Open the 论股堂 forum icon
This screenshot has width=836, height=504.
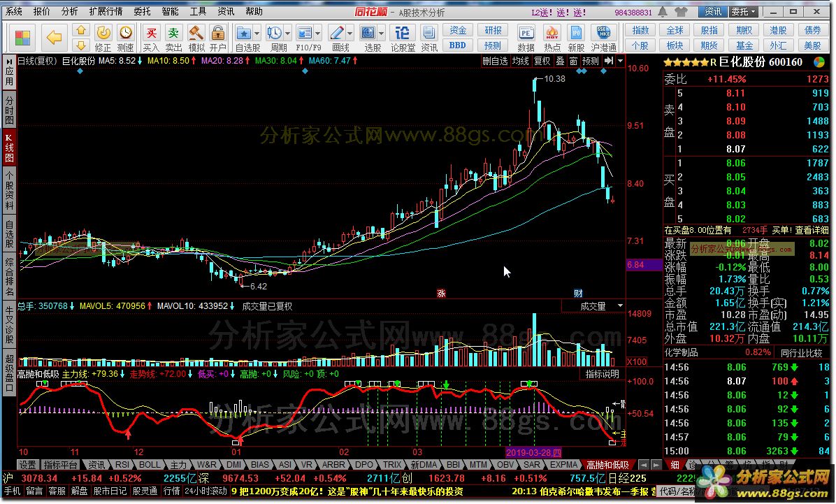pos(403,34)
